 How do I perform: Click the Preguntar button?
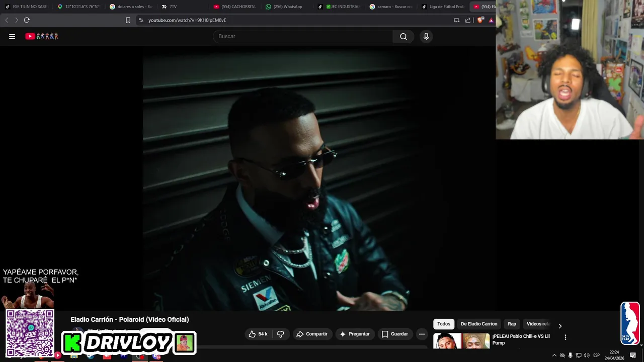tap(355, 334)
